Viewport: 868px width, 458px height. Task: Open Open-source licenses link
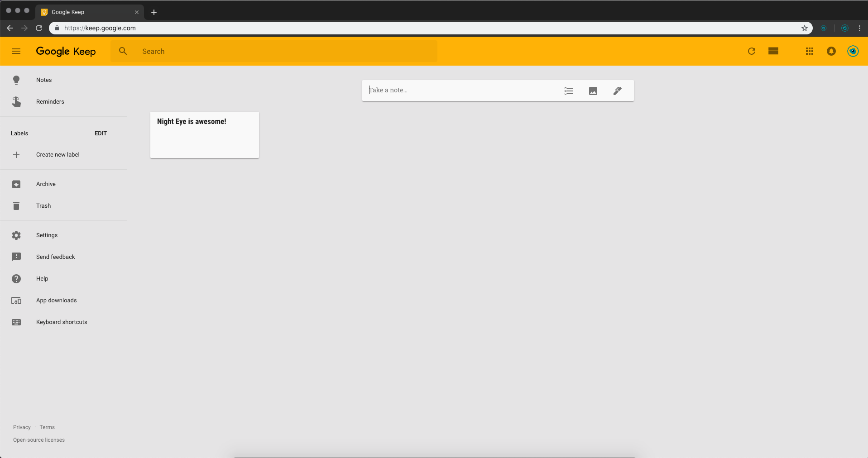(39, 440)
